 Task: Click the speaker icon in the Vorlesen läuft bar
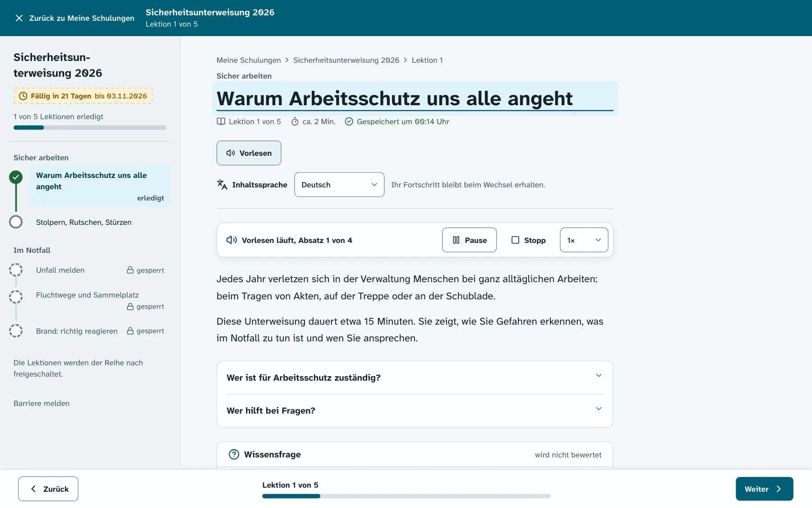pyautogui.click(x=231, y=240)
